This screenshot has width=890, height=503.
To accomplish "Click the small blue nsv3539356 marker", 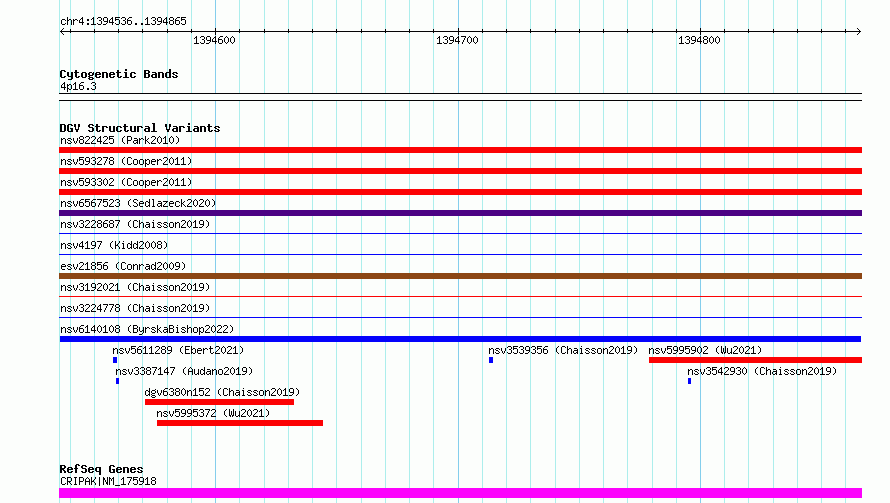I will [491, 360].
